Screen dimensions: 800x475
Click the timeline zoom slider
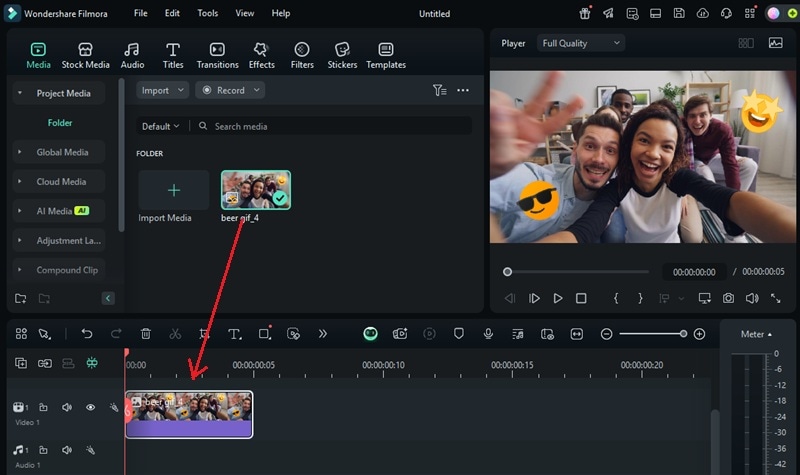point(652,334)
